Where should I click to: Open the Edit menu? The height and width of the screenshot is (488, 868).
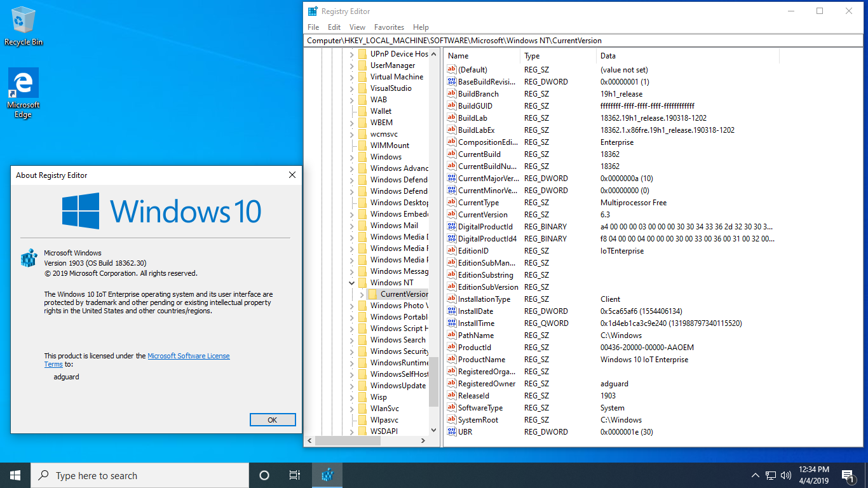click(334, 27)
